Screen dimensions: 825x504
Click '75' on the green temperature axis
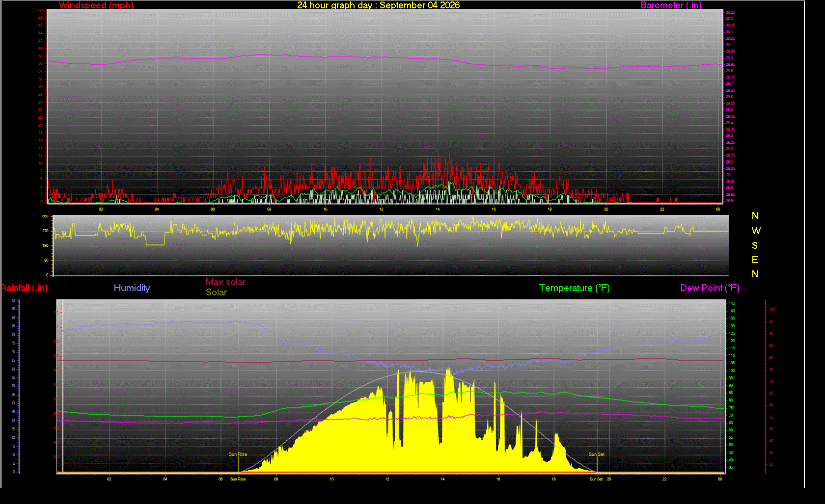tap(731, 408)
